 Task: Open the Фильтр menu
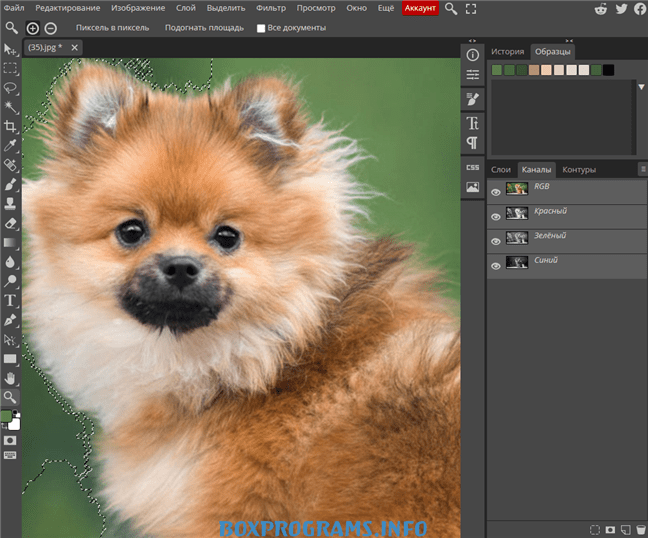tap(271, 8)
